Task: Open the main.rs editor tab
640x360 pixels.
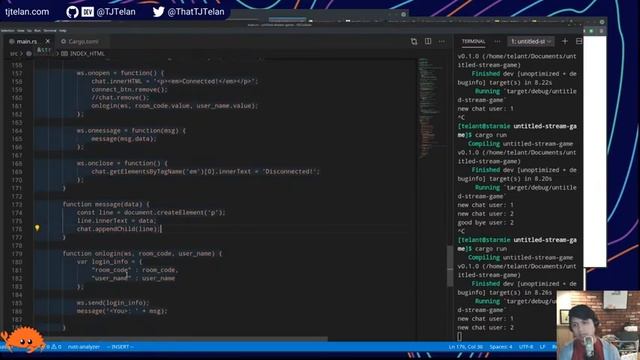Action: (27, 42)
